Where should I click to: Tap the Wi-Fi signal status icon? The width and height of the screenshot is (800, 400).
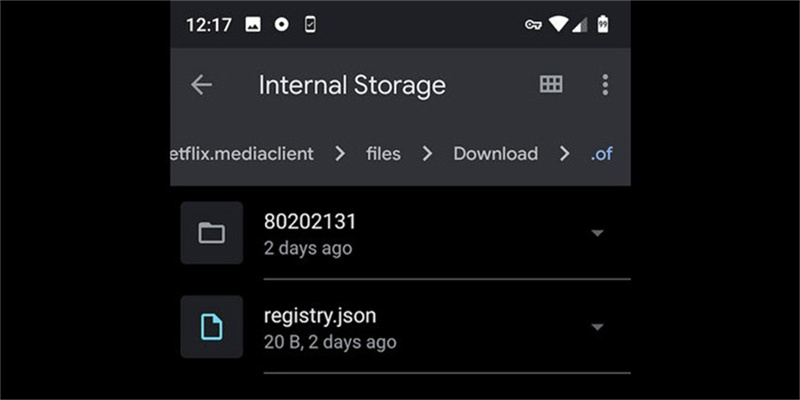pyautogui.click(x=558, y=25)
